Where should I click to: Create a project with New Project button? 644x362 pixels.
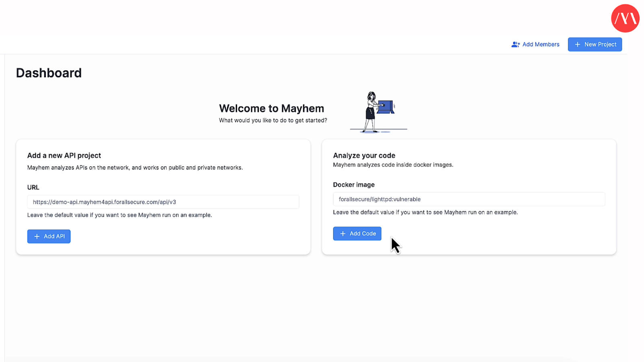click(x=595, y=44)
